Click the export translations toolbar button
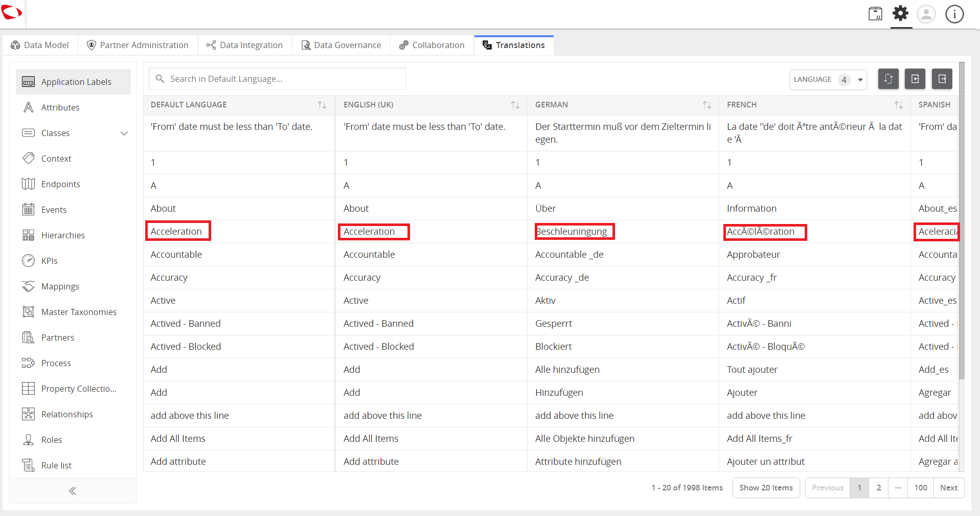Screen dimensions: 980x516 942,79
